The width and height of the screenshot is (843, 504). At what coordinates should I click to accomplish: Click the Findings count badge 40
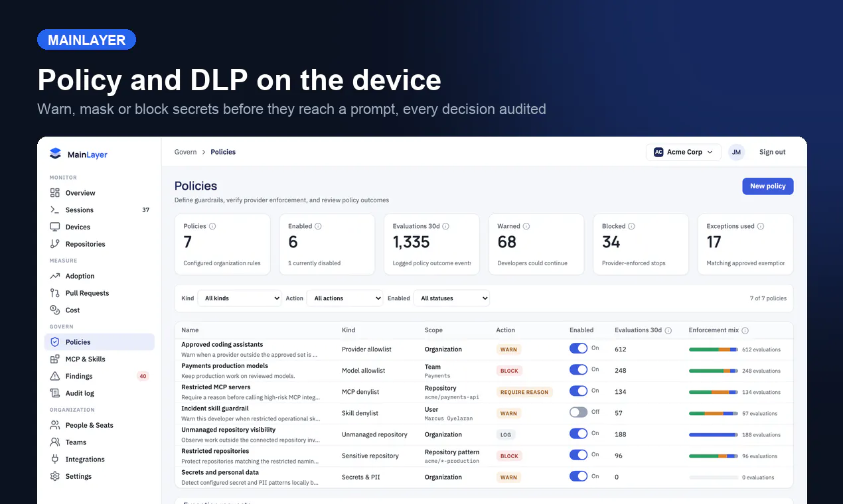[x=143, y=376]
